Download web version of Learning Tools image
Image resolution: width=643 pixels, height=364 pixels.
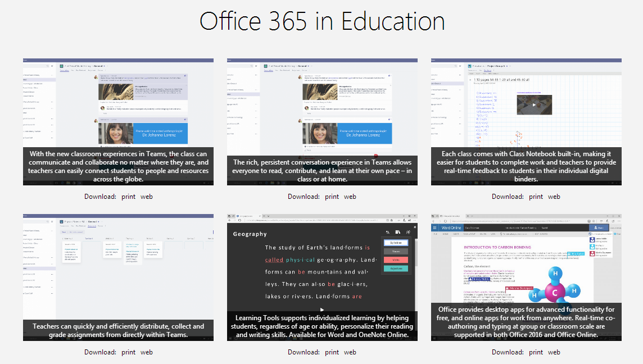[350, 352]
